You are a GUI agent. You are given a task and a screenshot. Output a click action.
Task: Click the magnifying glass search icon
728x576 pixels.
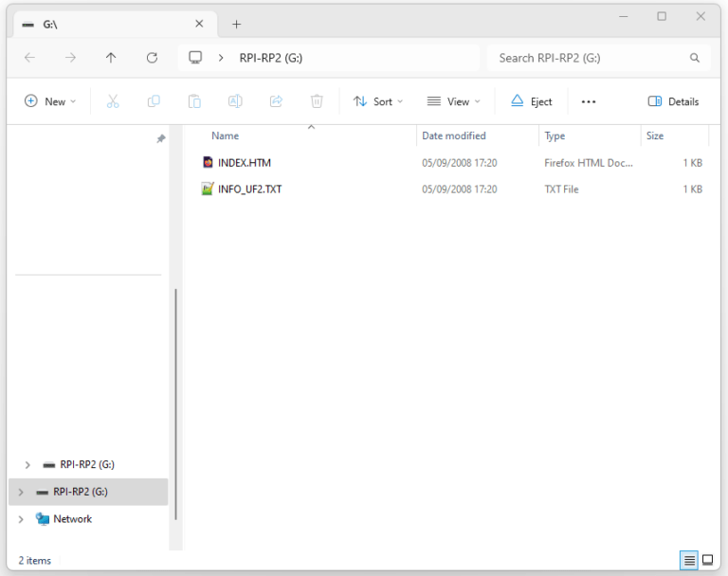pos(694,58)
